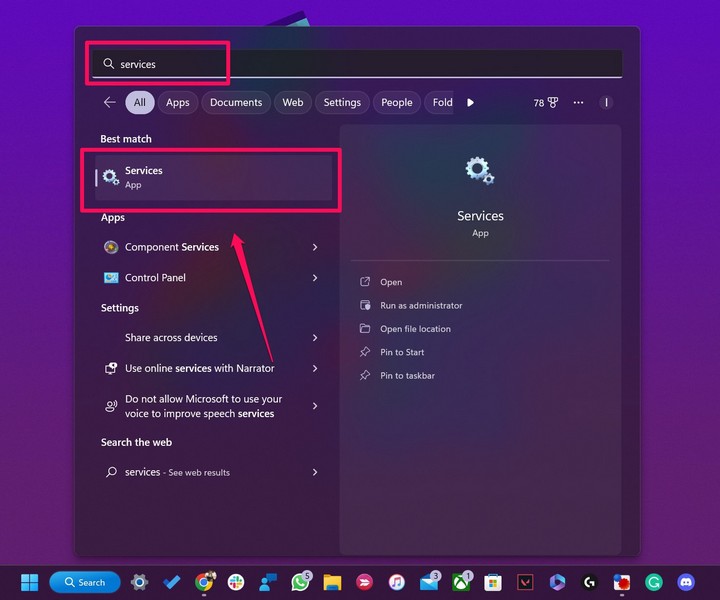
Task: Open Microsoft Store from the taskbar
Action: (493, 583)
